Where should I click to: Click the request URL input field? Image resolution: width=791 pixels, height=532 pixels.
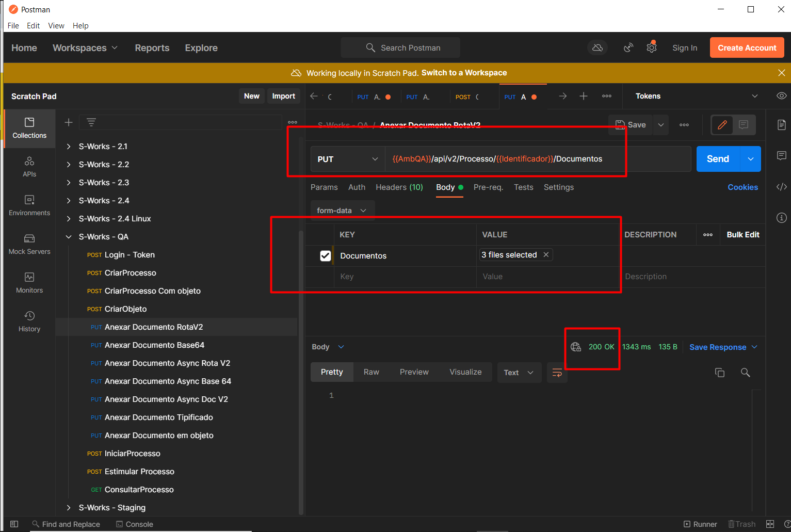[538, 159]
